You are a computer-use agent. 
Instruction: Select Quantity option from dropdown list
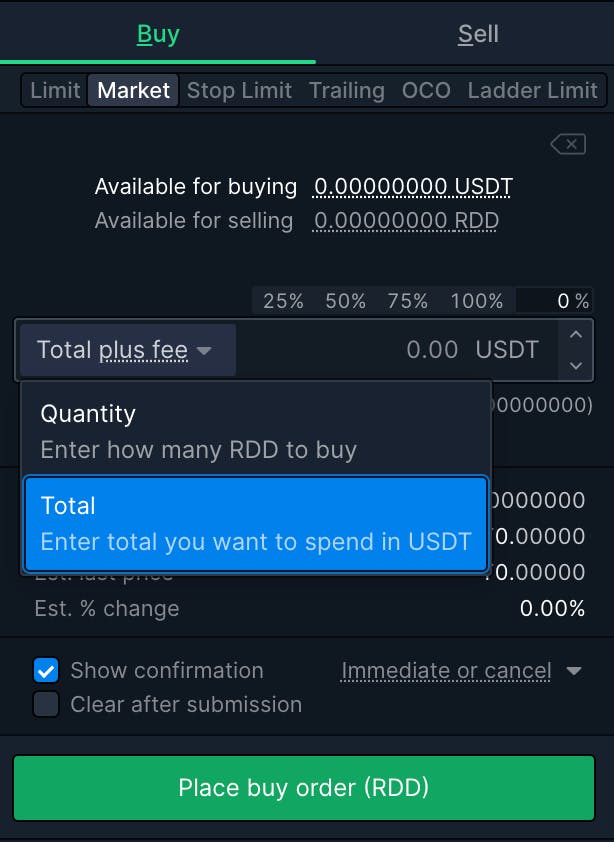[256, 431]
